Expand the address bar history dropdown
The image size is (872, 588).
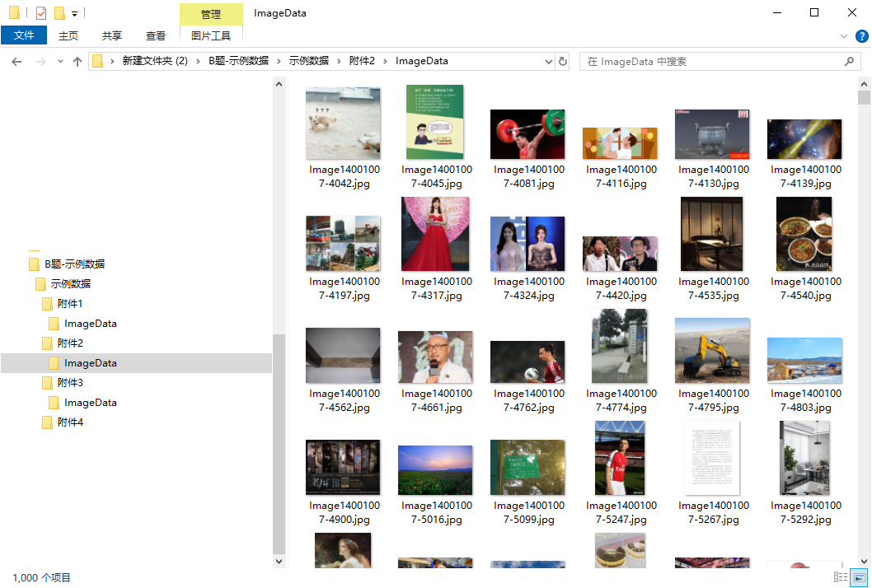pyautogui.click(x=549, y=61)
